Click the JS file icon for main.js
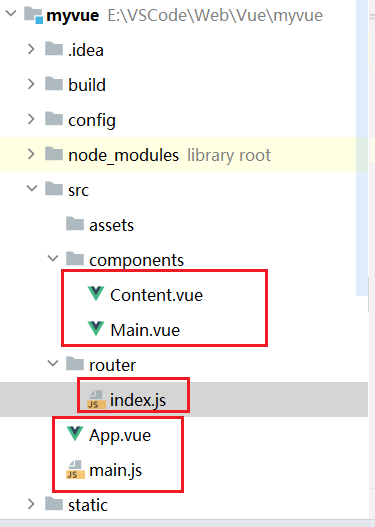This screenshot has width=375, height=527. [75, 470]
